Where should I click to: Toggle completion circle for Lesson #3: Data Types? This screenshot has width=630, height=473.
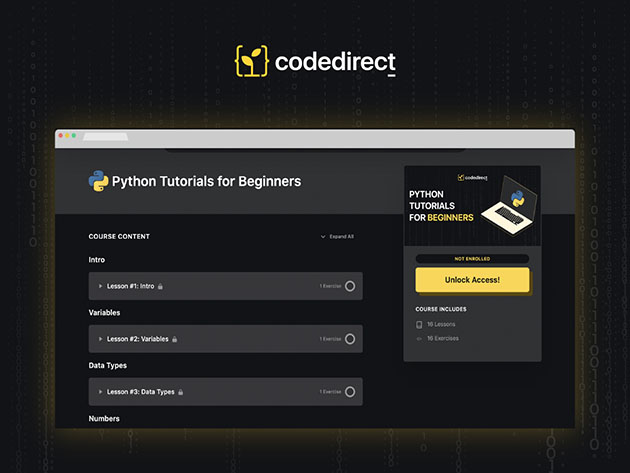350,391
